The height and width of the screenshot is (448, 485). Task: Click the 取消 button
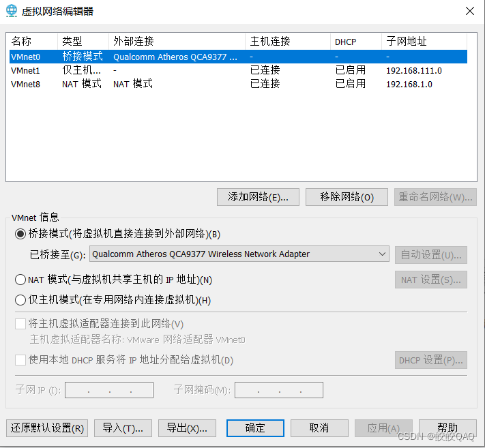pyautogui.click(x=319, y=428)
